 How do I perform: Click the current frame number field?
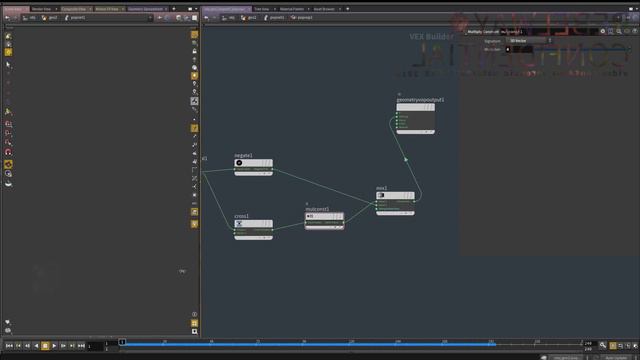[95, 347]
